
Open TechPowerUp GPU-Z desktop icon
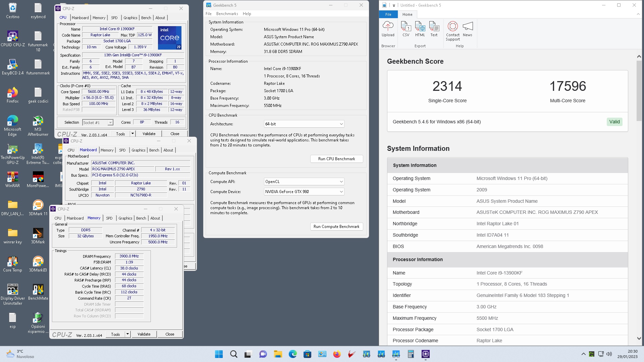12,154
